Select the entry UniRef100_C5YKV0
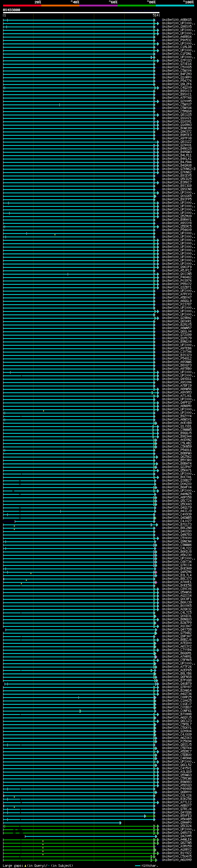This screenshot has width=197, height=868. [177, 538]
